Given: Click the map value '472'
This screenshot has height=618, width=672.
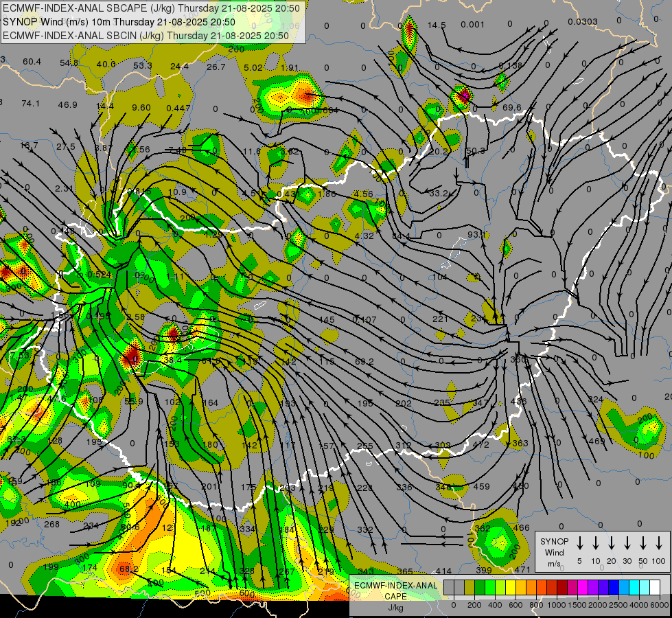Looking at the screenshot, I should click(x=481, y=445).
